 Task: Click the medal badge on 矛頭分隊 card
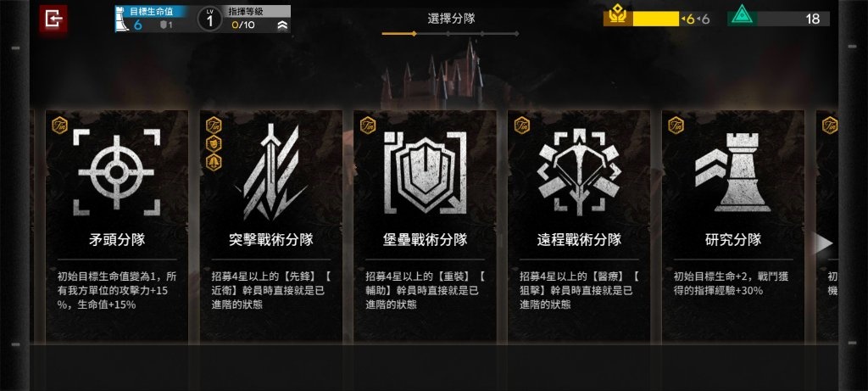tap(60, 126)
